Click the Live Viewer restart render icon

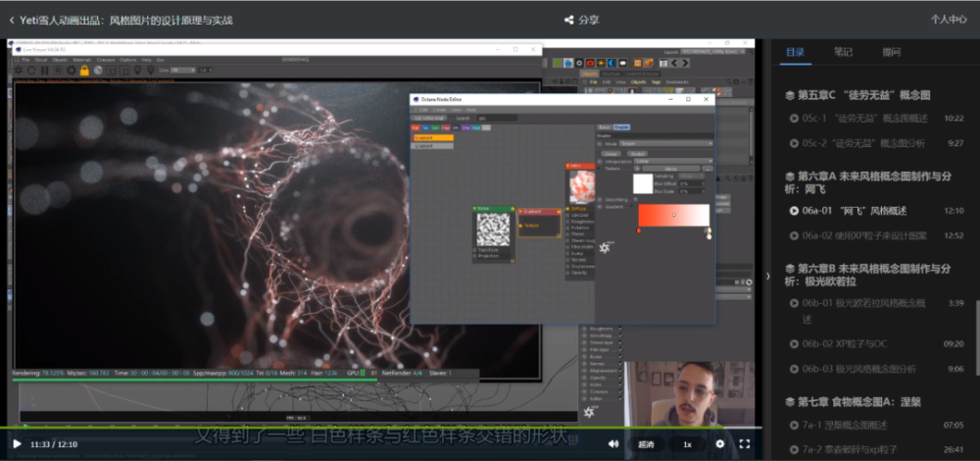(x=31, y=70)
